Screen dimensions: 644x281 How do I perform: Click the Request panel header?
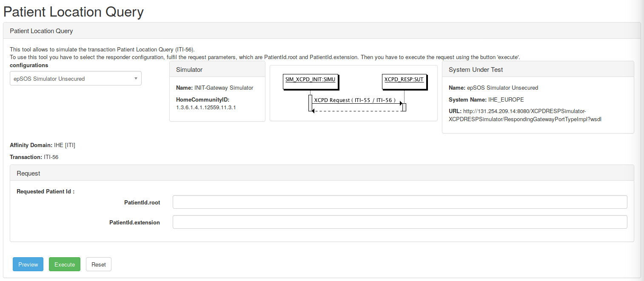[322, 173]
